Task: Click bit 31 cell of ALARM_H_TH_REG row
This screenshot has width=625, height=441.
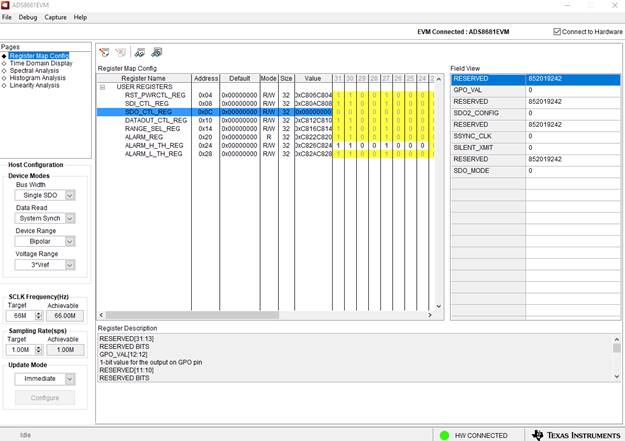Action: (338, 146)
